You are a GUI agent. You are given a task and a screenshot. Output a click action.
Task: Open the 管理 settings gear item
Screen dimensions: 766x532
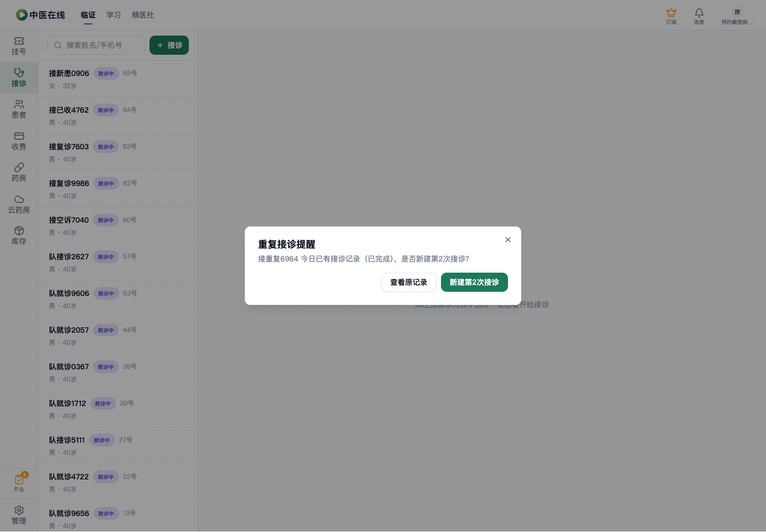[19, 515]
